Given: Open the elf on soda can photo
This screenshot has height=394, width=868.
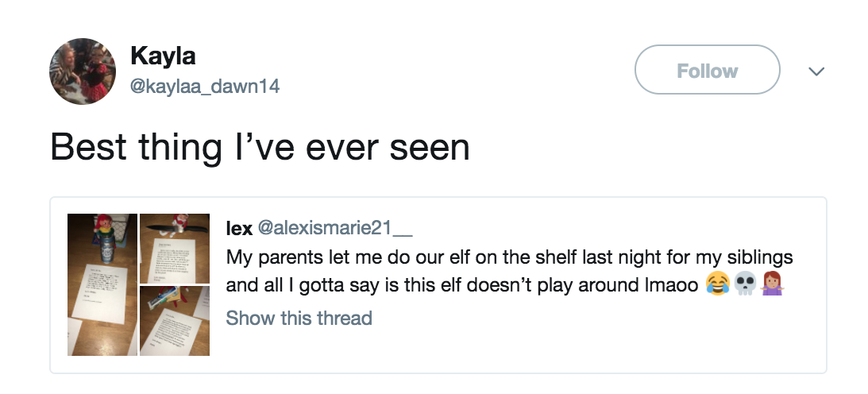Looking at the screenshot, I should click(102, 284).
